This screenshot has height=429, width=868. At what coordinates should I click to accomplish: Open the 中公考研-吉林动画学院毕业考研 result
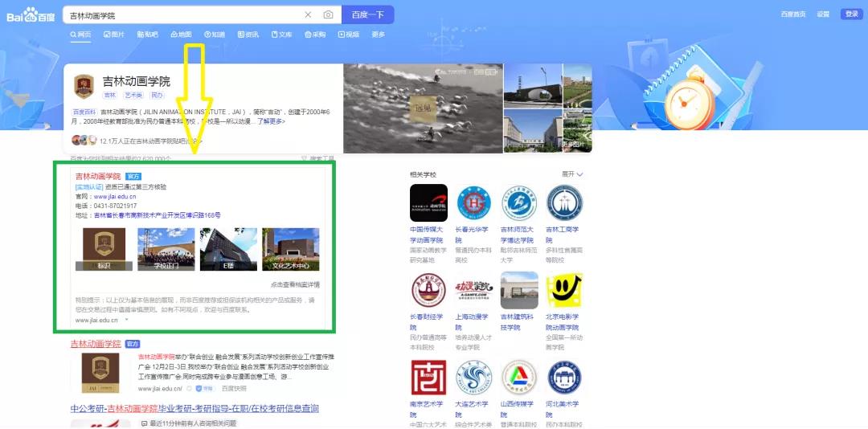(194, 409)
